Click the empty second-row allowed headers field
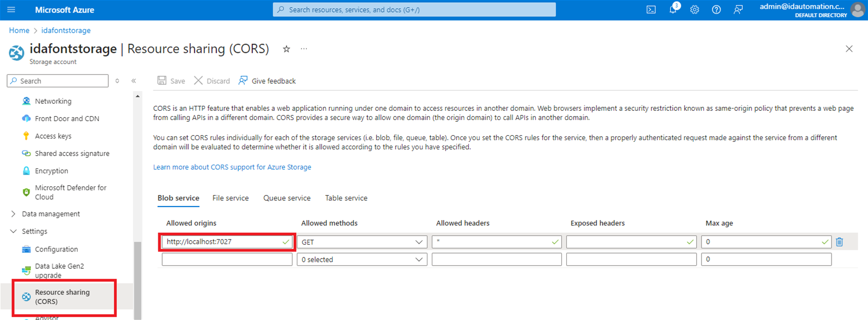This screenshot has width=868, height=320. coord(497,260)
